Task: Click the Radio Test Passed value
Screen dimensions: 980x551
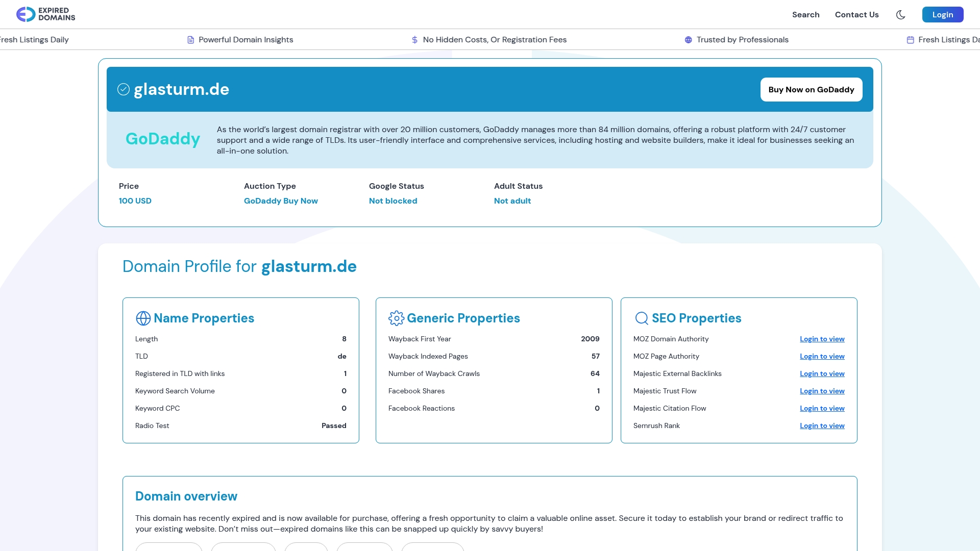Action: 334,426
